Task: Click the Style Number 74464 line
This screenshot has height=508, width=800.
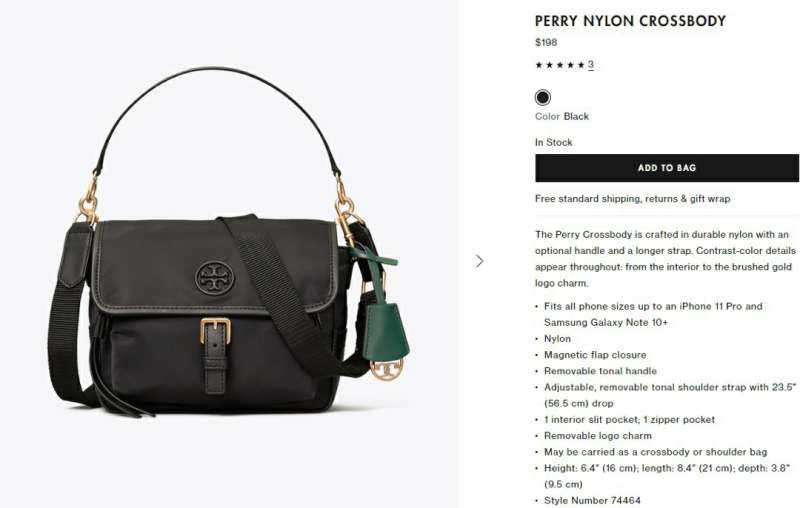Action: 592,500
